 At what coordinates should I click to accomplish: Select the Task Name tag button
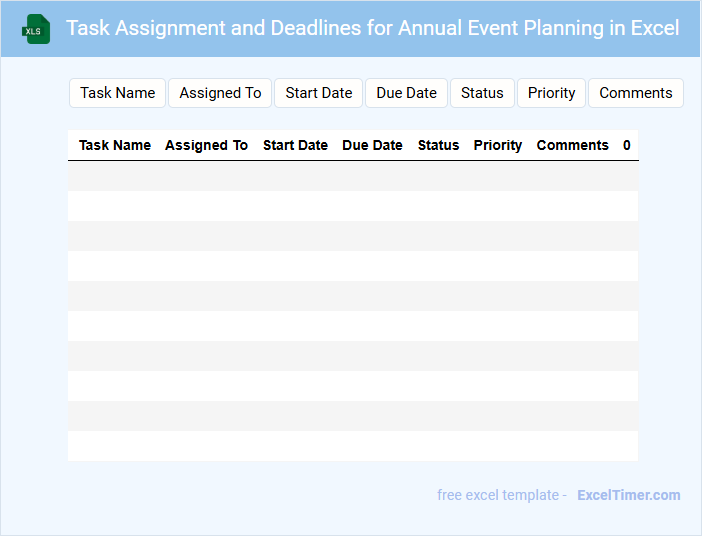coord(118,93)
